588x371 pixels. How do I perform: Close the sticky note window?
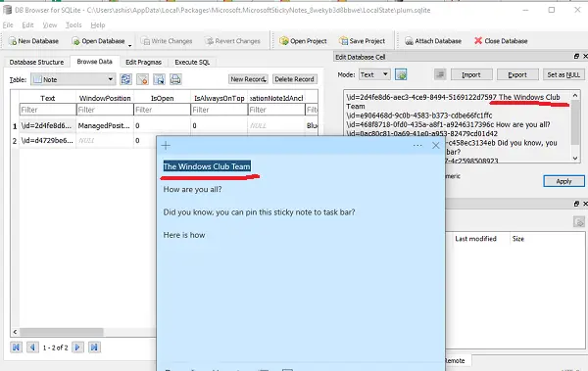[435, 146]
